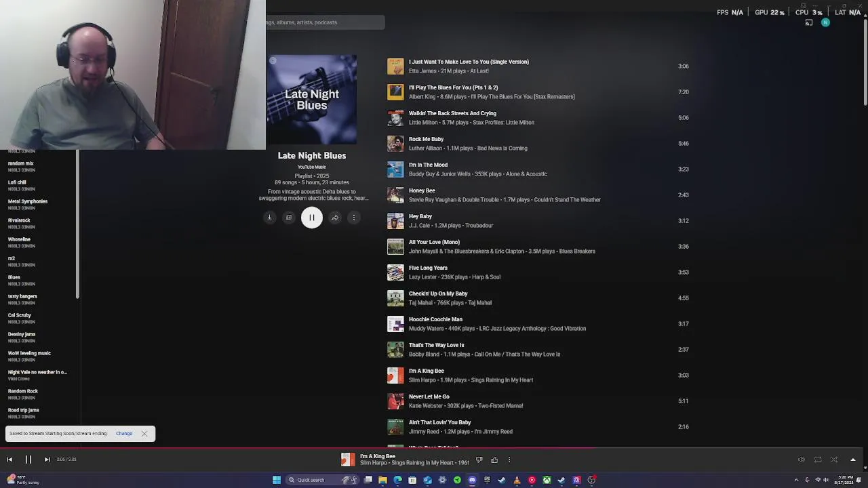Expand the now-playing player page
The image size is (868, 488).
point(853,460)
